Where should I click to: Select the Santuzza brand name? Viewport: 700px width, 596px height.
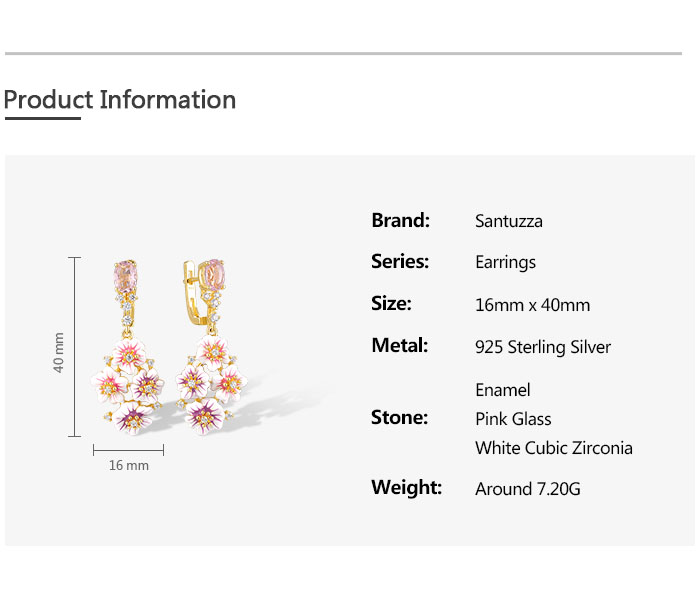(508, 221)
